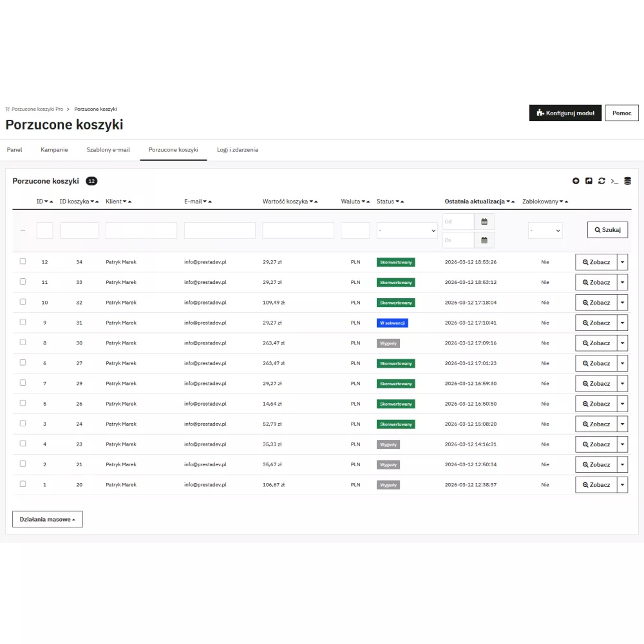This screenshot has height=644, width=644.
Task: Sort ID column descending arrow
Action: 46,202
